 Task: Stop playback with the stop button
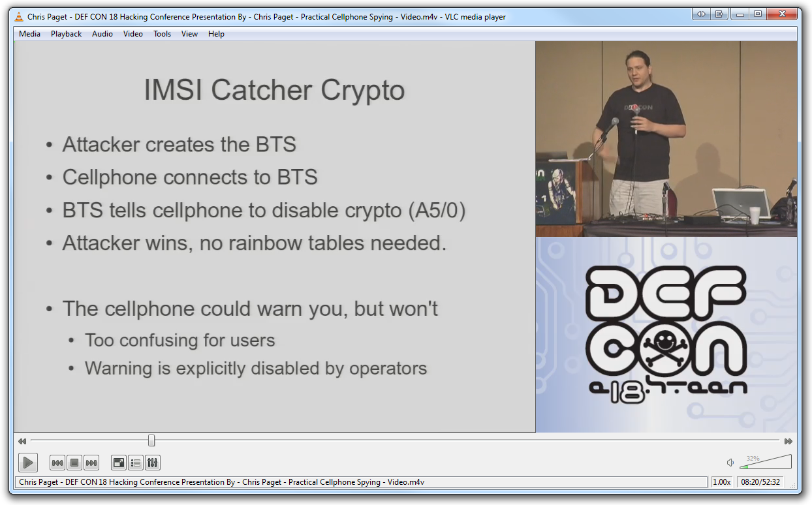(x=74, y=463)
